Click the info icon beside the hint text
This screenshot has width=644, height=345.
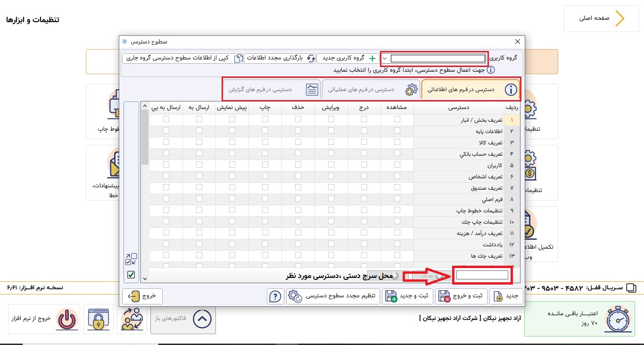(x=490, y=70)
